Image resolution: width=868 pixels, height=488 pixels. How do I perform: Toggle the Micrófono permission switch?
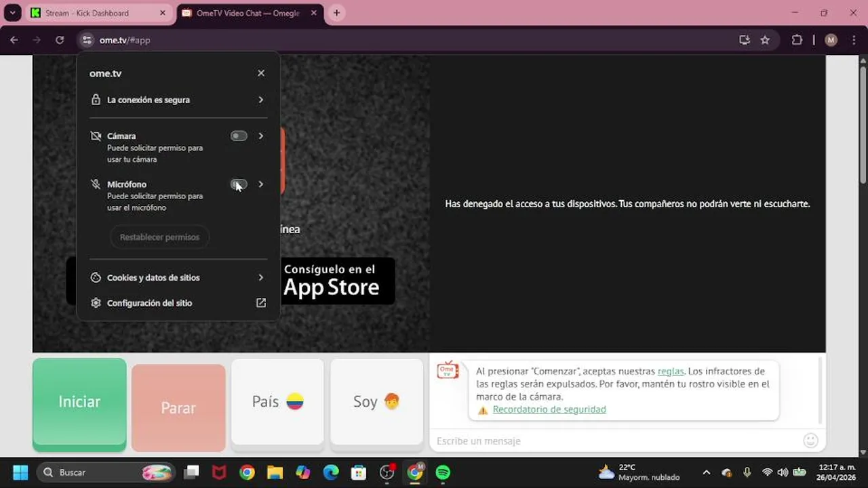239,184
